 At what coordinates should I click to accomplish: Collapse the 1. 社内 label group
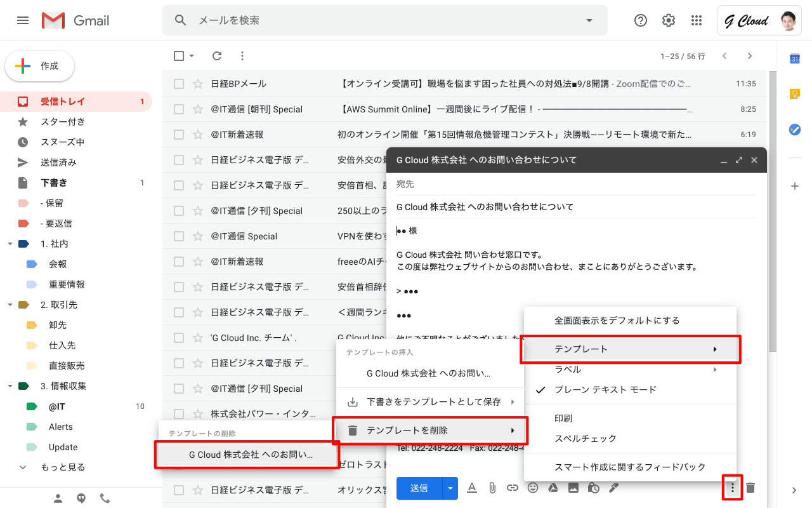10,244
